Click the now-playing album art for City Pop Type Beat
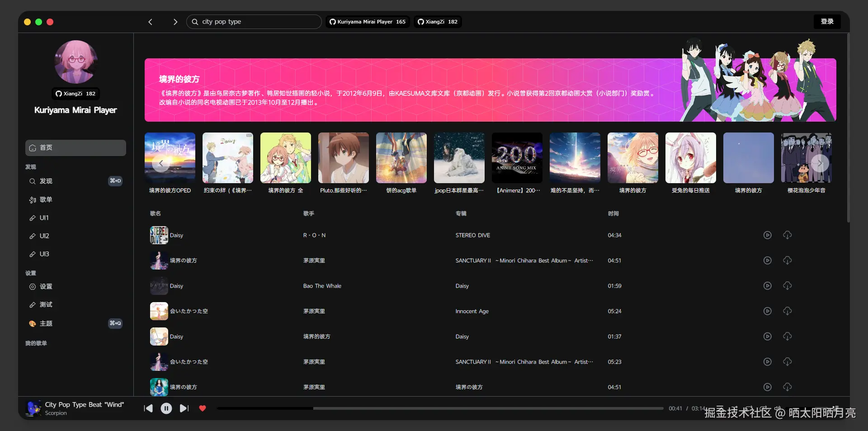 tap(33, 408)
